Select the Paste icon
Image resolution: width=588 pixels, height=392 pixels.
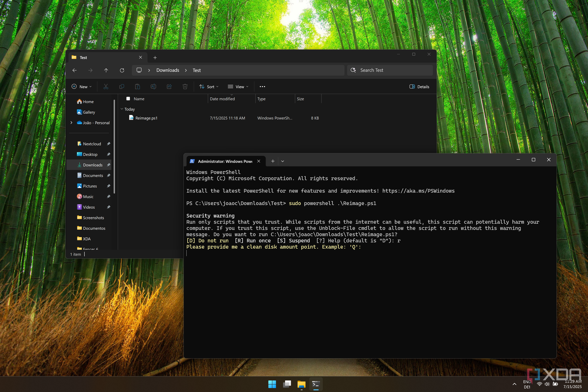coord(138,87)
